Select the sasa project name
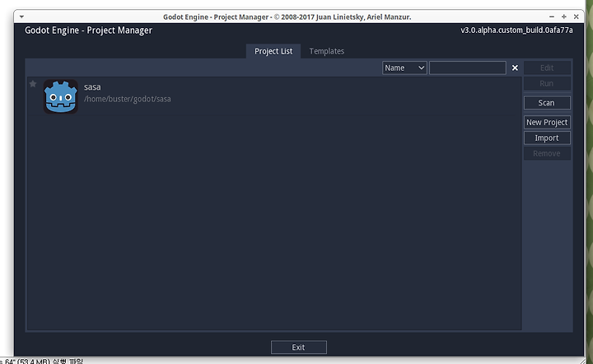593x364 pixels. coord(92,87)
